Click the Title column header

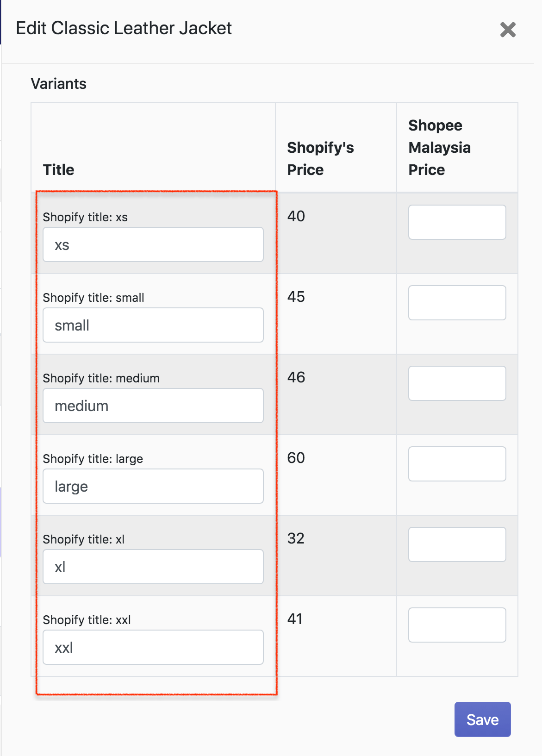click(59, 170)
